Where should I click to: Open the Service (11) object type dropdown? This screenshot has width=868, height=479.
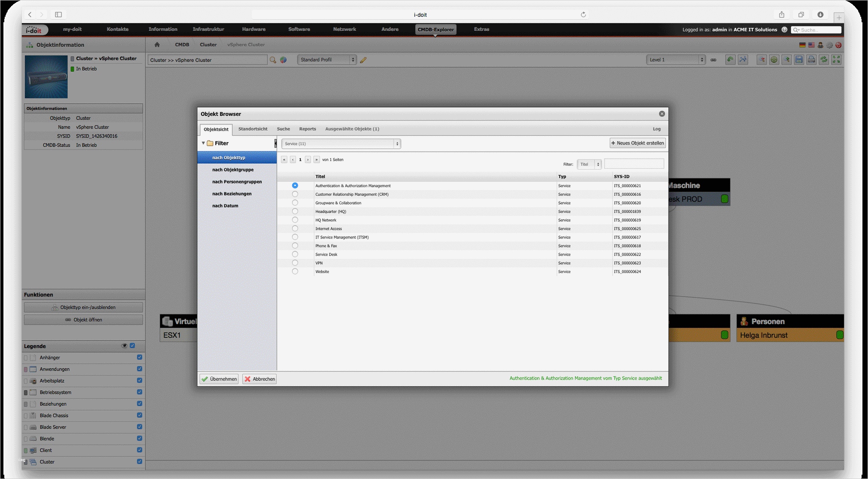coord(340,144)
